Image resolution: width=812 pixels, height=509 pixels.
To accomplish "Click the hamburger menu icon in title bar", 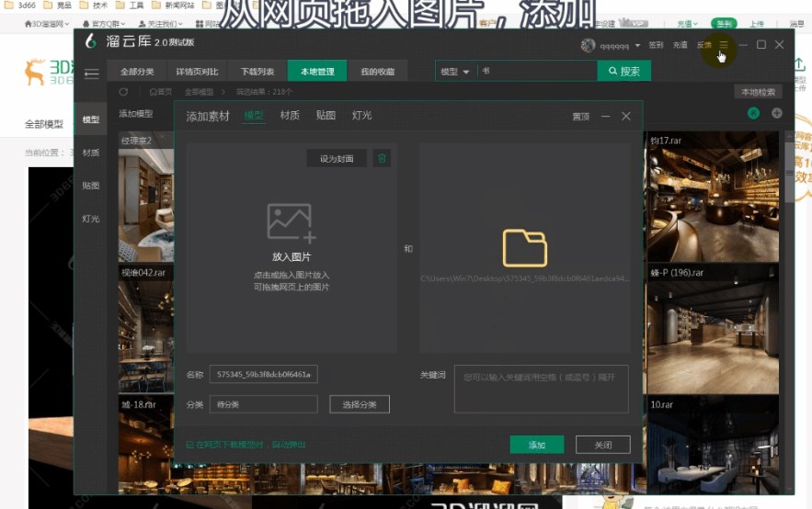I will click(x=724, y=45).
